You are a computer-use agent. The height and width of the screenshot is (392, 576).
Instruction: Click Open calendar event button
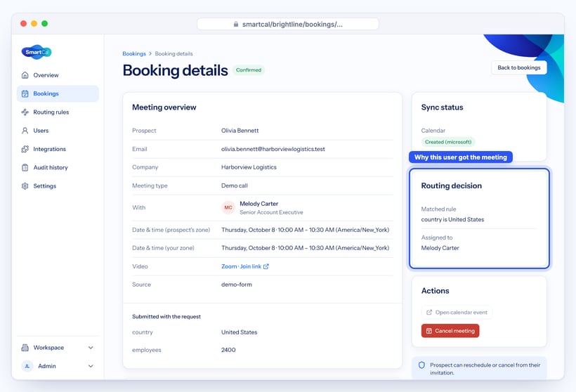[457, 313]
